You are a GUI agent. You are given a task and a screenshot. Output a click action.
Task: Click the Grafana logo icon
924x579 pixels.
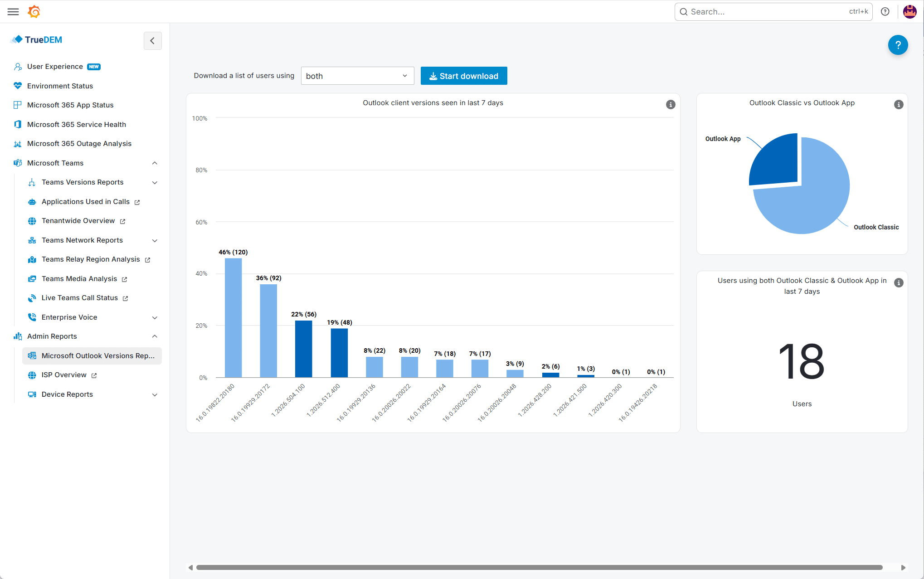click(34, 12)
